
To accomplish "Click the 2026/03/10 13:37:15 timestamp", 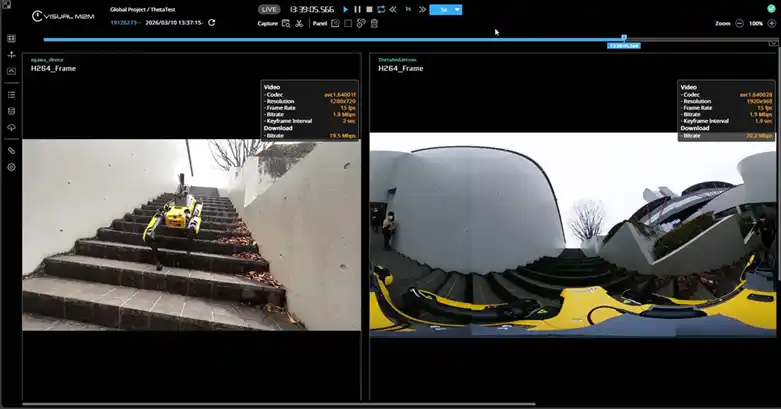I will click(174, 23).
